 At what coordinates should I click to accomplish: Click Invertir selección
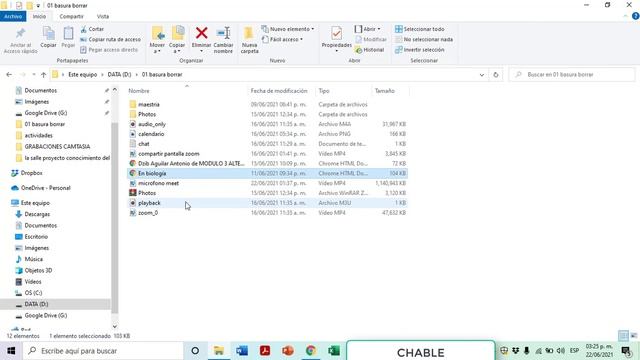(420, 50)
